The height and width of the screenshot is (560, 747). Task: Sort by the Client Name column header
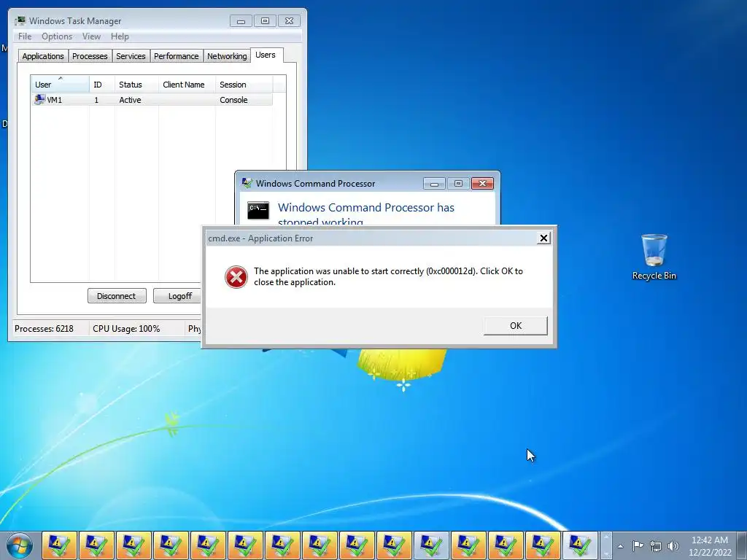pyautogui.click(x=187, y=85)
